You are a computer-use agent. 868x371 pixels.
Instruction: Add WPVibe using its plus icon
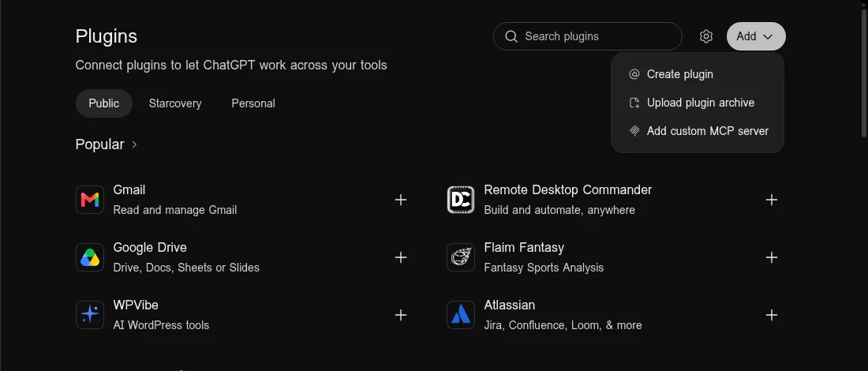coord(401,315)
